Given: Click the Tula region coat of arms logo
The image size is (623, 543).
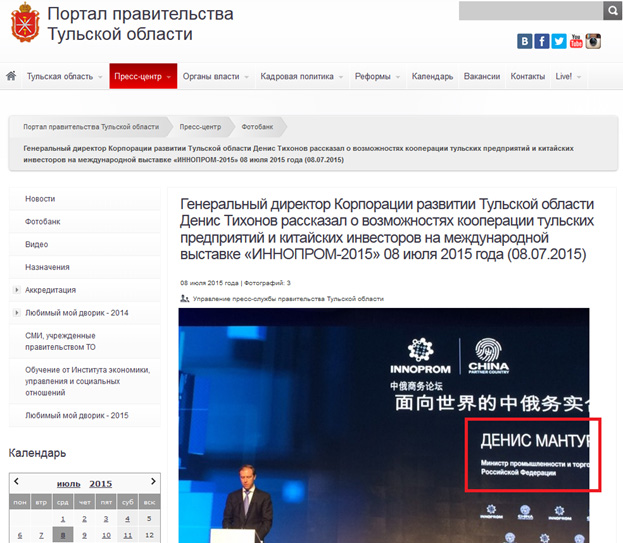Looking at the screenshot, I should point(25,25).
